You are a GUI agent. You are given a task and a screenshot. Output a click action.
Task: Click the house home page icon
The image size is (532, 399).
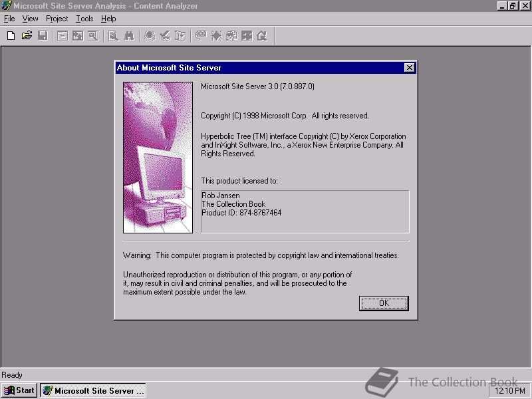point(262,36)
